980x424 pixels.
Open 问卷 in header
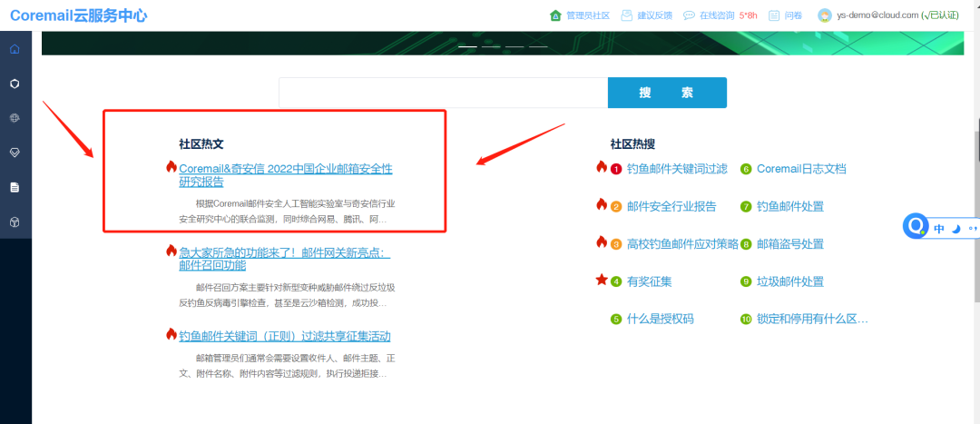click(x=793, y=15)
